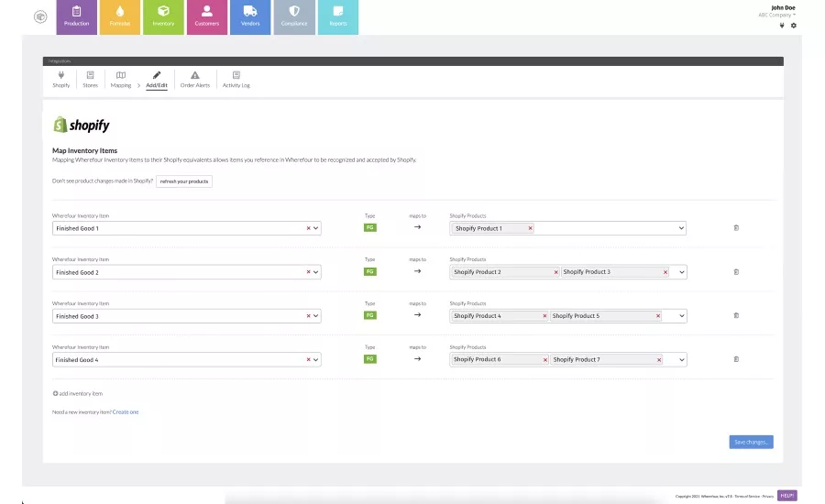Click the Wherefour logo icon
Viewport: 825px width, 504px height.
tap(40, 16)
